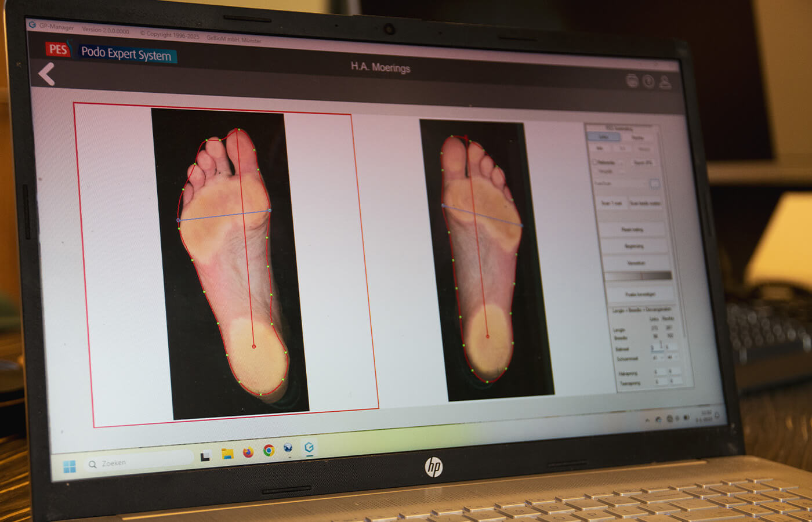Open Firefox from the taskbar

[248, 452]
